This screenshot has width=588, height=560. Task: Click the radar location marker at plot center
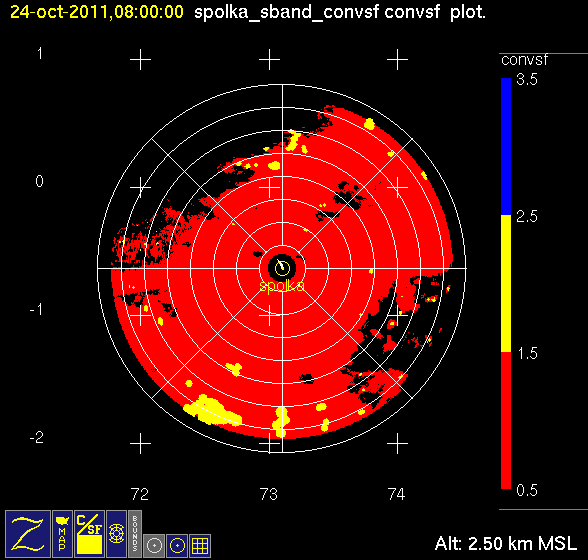coord(282,268)
